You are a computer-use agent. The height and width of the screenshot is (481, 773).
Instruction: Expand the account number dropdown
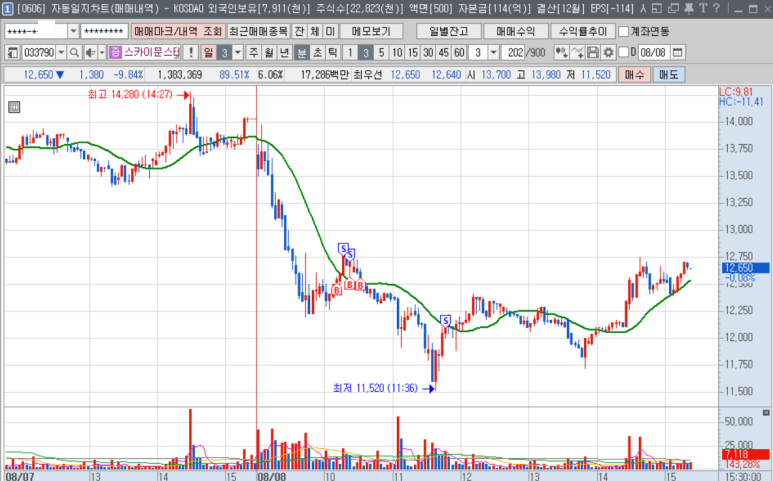coord(72,31)
